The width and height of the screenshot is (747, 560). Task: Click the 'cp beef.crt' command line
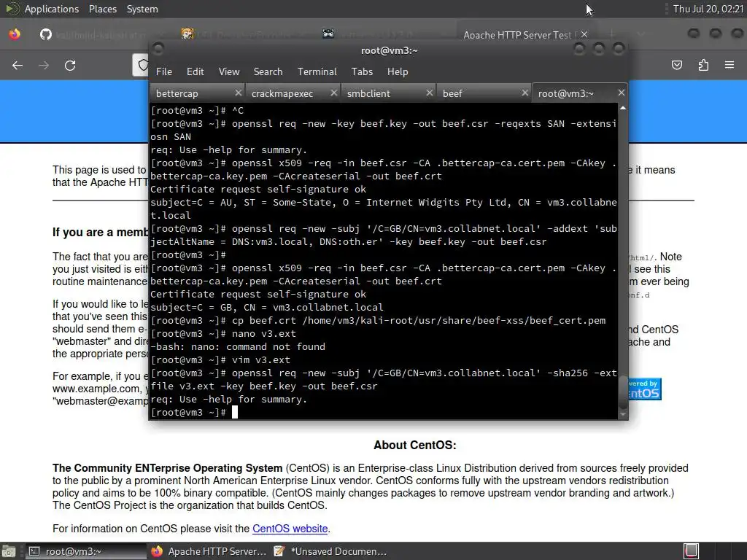(378, 321)
